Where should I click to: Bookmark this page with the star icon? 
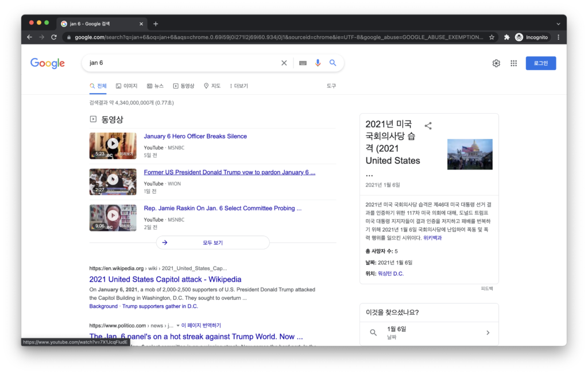click(x=492, y=37)
